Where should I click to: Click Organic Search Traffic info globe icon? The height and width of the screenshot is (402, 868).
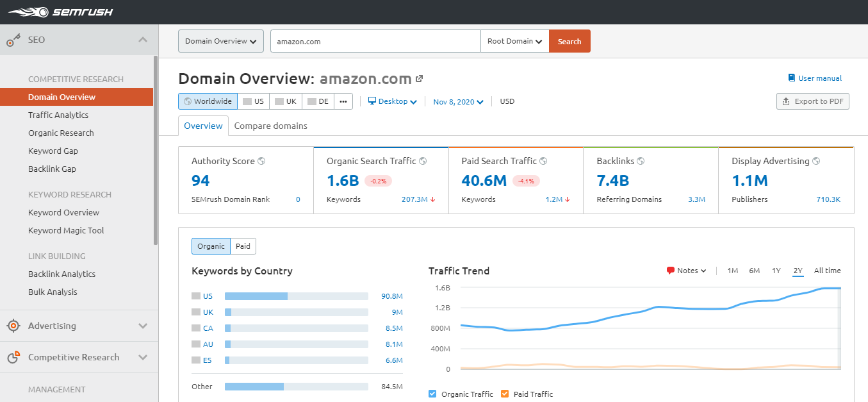click(423, 162)
